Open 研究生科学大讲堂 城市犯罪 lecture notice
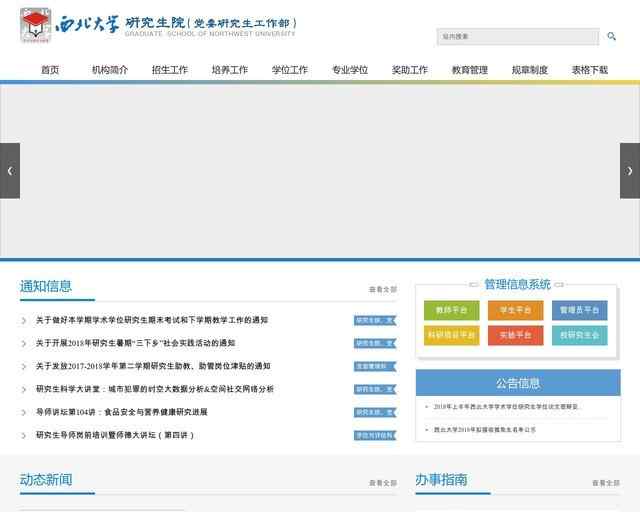This screenshot has height=512, width=640. (x=155, y=389)
